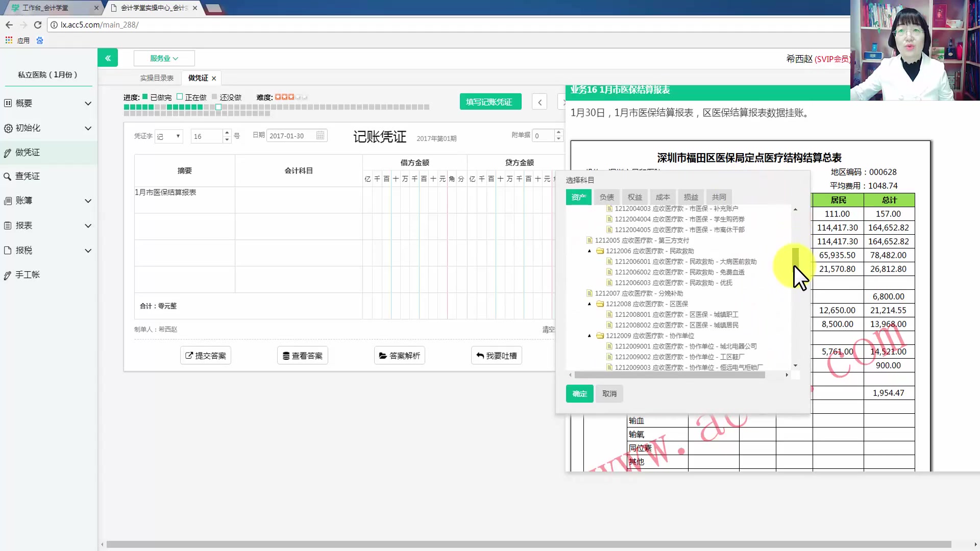Expand the 初始化 sidebar menu
This screenshot has height=551, width=980.
(x=48, y=128)
